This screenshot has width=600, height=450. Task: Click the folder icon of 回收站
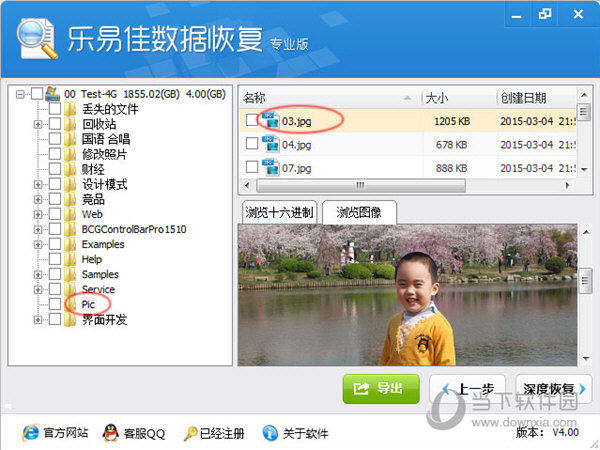[70, 124]
